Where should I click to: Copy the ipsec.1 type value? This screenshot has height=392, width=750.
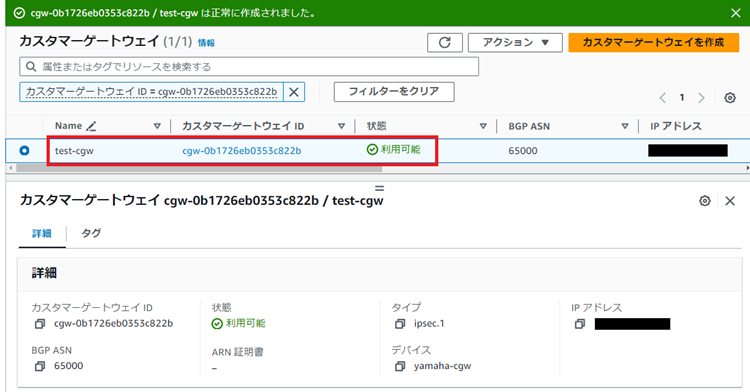tap(400, 324)
